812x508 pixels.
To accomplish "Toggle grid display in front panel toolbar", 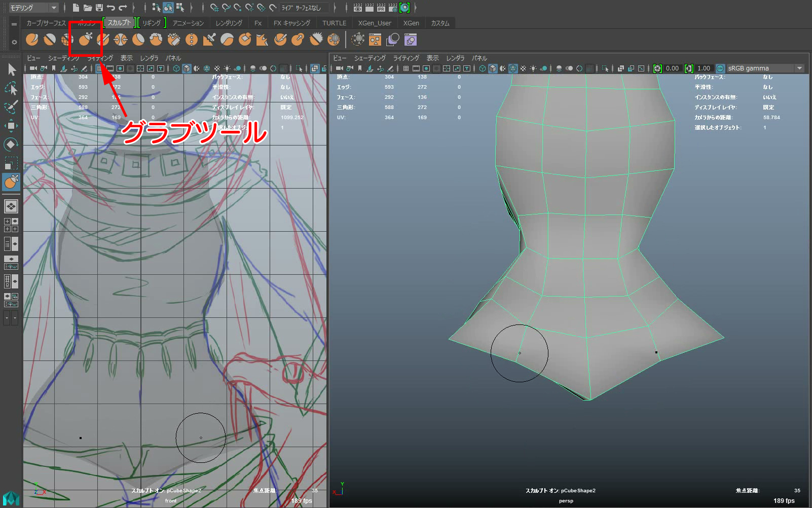I will point(99,68).
